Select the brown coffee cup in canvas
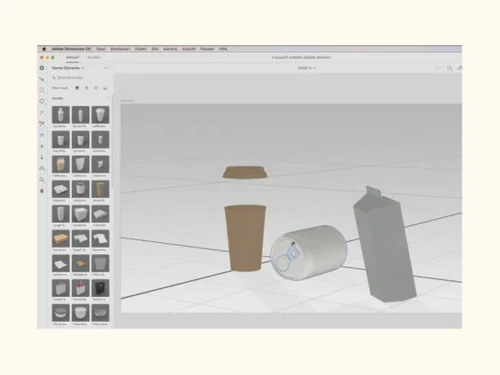The width and height of the screenshot is (500, 375). pos(245,238)
